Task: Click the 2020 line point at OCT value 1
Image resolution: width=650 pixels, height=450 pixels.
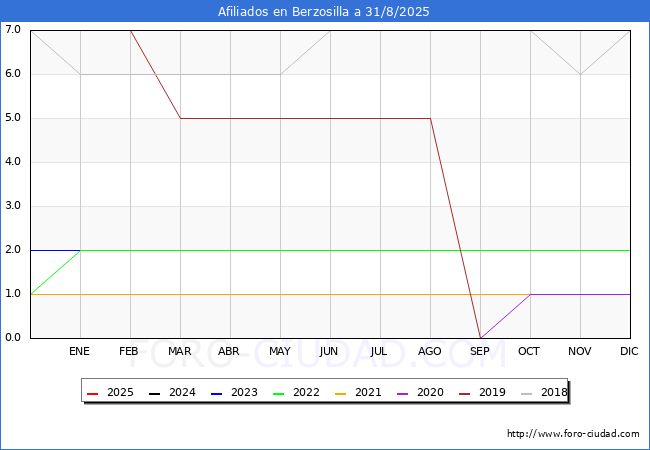Action: pyautogui.click(x=530, y=294)
